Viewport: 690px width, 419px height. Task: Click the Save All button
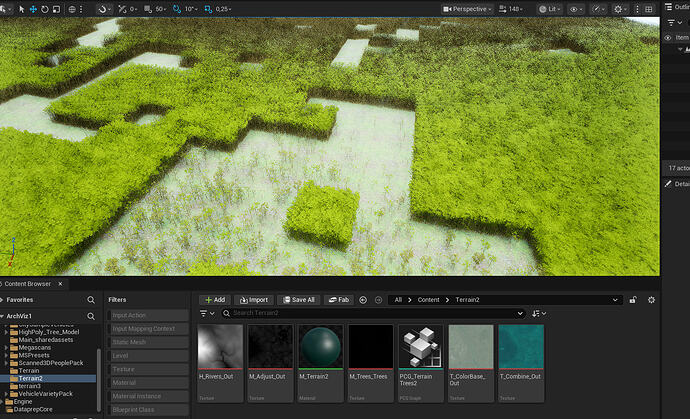pos(298,300)
